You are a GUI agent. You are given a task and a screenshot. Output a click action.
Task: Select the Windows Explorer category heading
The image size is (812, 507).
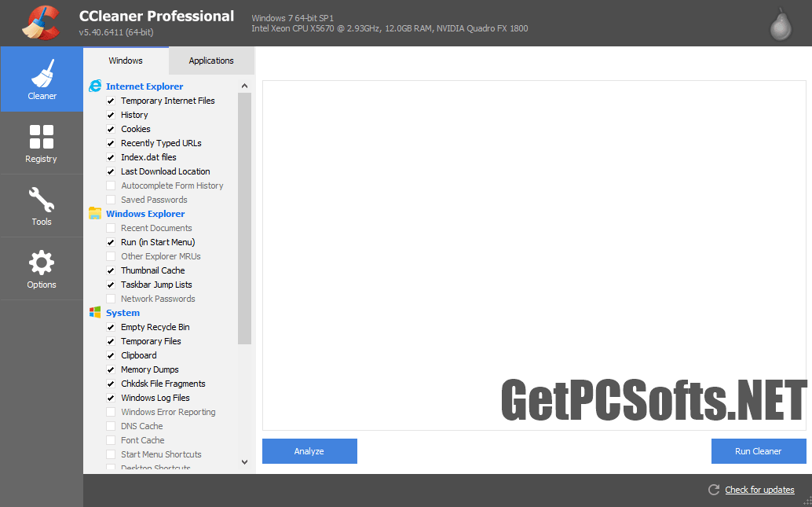(145, 214)
